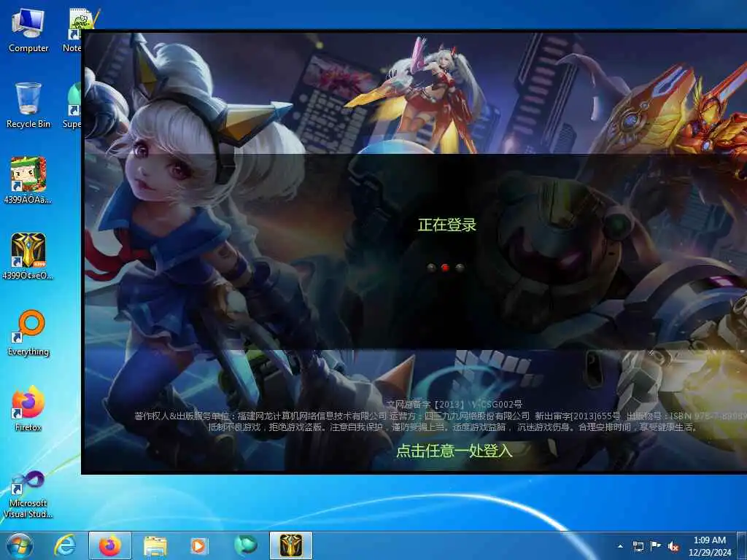Open the network status tray icon

click(638, 546)
